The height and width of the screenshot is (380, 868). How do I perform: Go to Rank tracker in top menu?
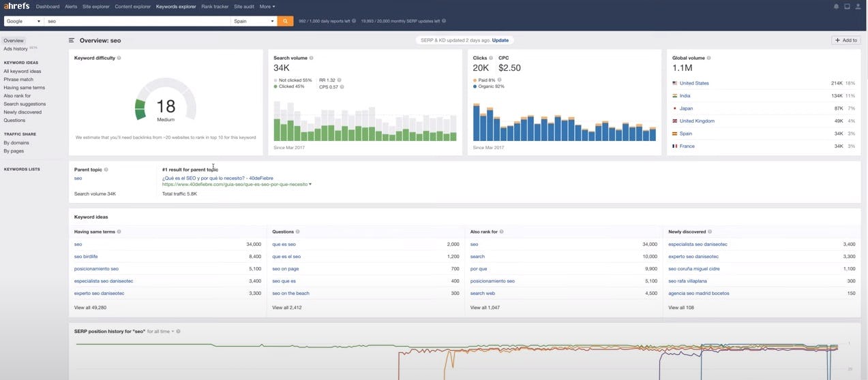pyautogui.click(x=215, y=7)
